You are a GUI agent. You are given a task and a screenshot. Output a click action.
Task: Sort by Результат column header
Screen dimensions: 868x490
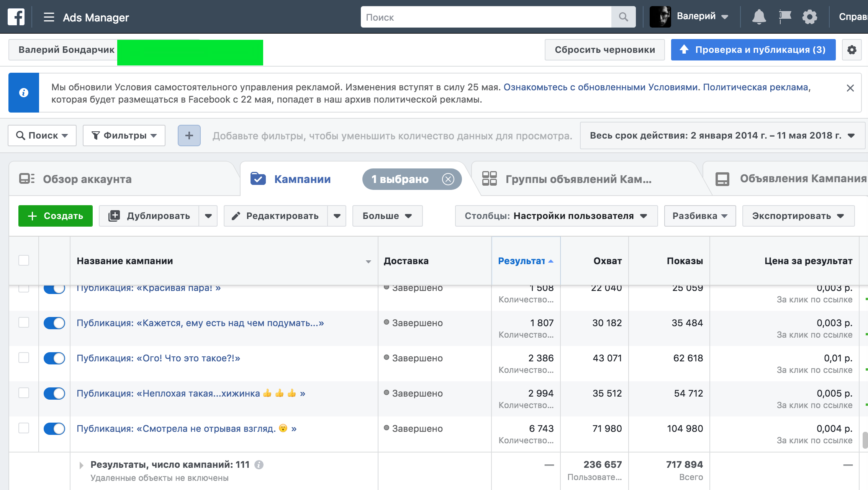point(526,261)
